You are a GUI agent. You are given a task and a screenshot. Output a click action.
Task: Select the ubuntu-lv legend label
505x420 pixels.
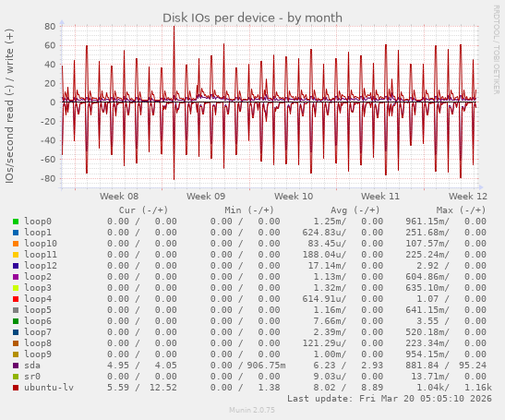[x=49, y=387]
